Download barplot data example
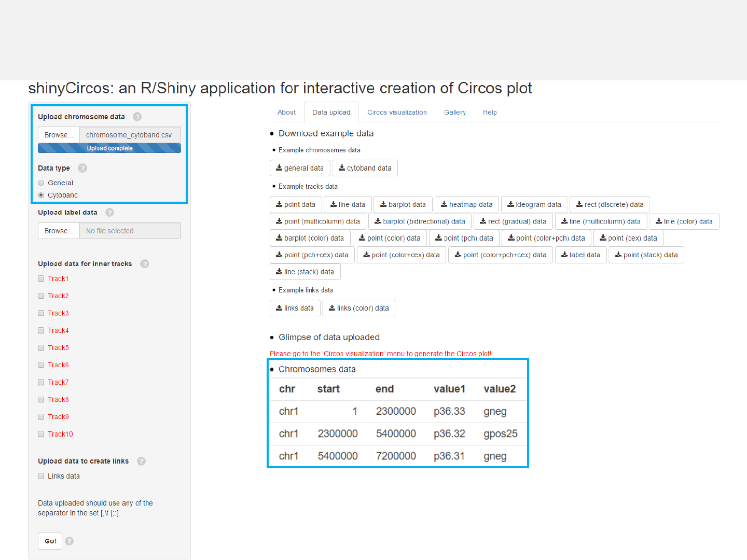 click(403, 204)
